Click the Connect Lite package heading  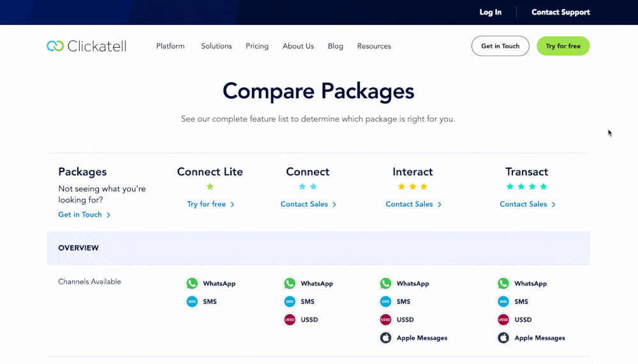point(210,171)
